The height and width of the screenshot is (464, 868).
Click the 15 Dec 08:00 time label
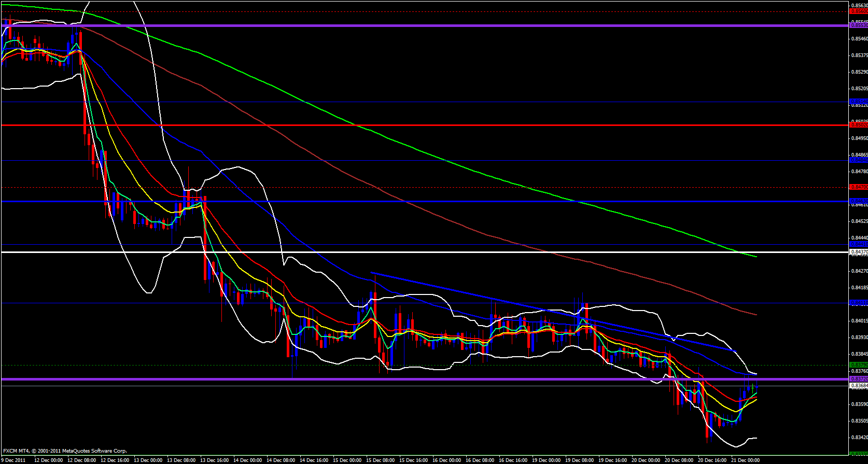pos(380,460)
